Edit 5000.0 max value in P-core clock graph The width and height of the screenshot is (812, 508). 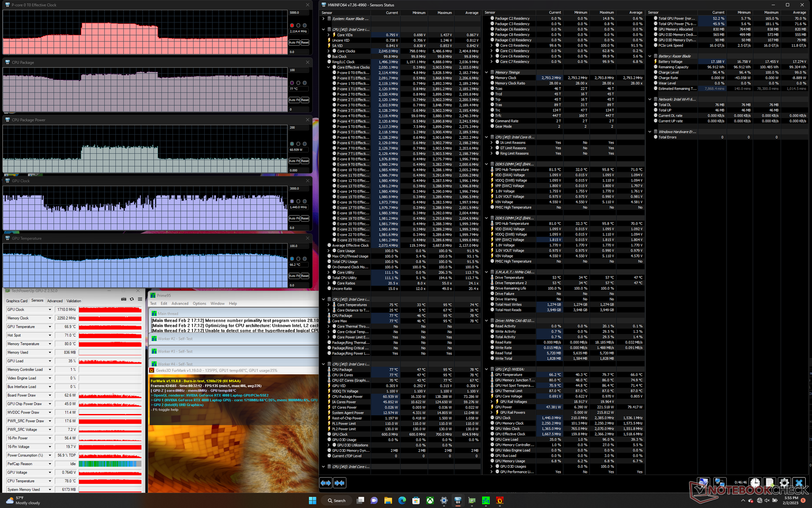[299, 13]
